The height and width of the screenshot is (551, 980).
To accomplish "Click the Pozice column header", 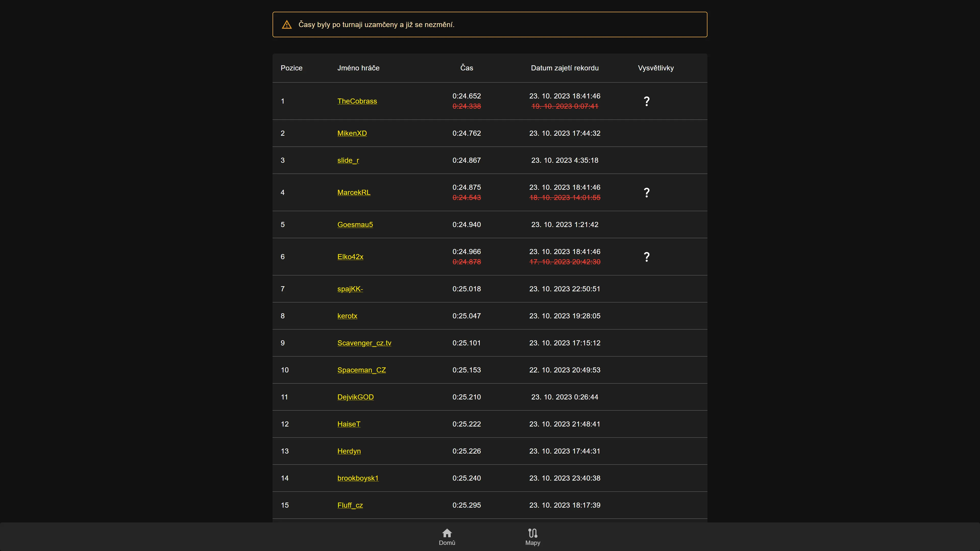I will coord(291,68).
